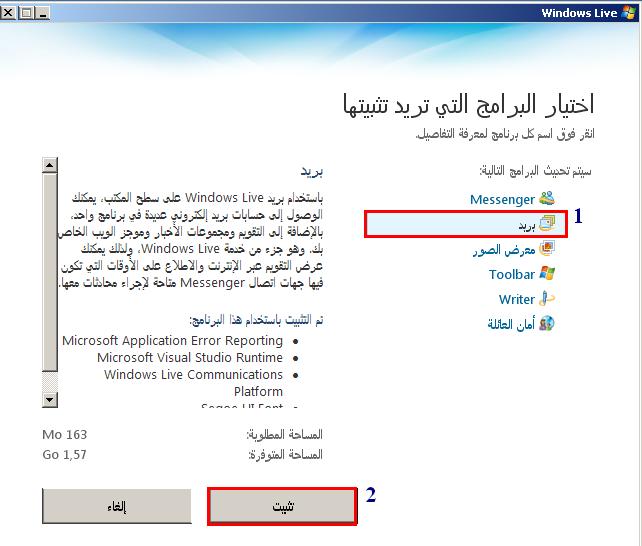Click the Writer pen icon
642x546 pixels.
pos(547,299)
